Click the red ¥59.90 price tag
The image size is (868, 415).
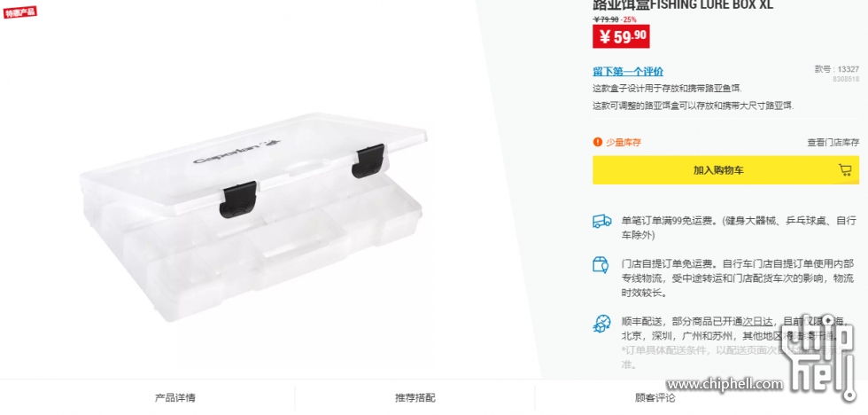coord(621,36)
